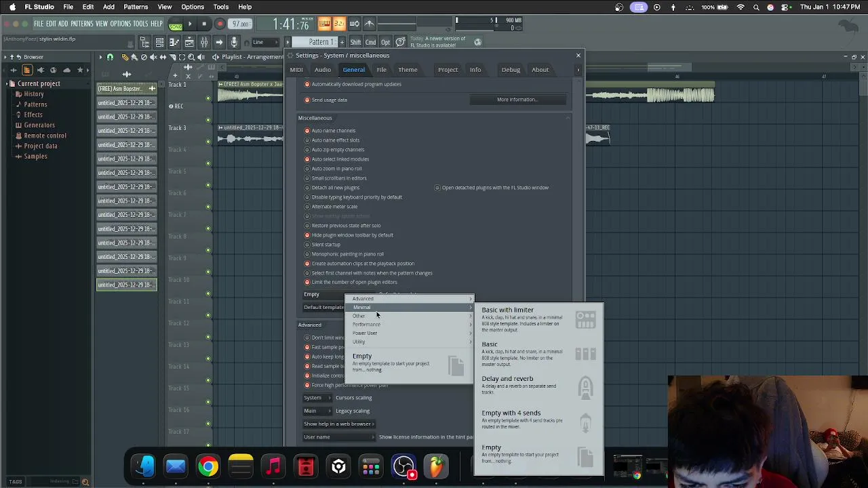Open the mixer toolbar icon
This screenshot has height=488, width=868.
tap(204, 42)
